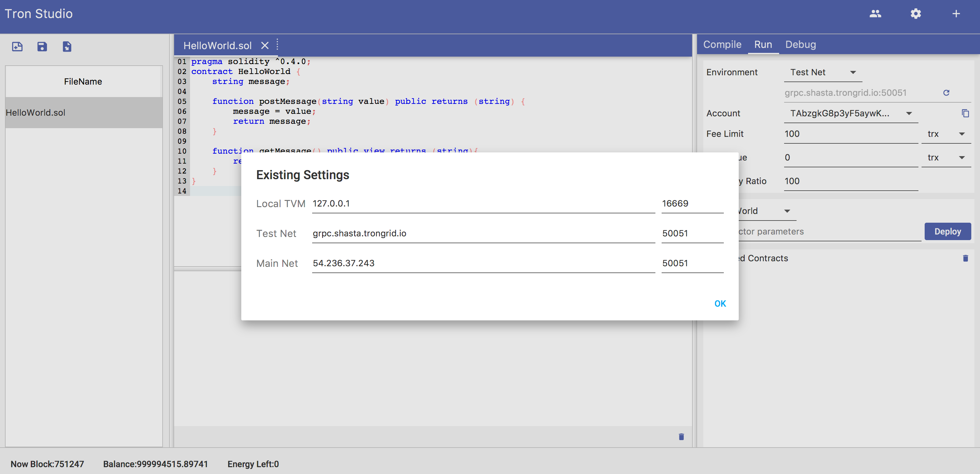Click the import file icon
The width and height of the screenshot is (980, 474).
[67, 46]
